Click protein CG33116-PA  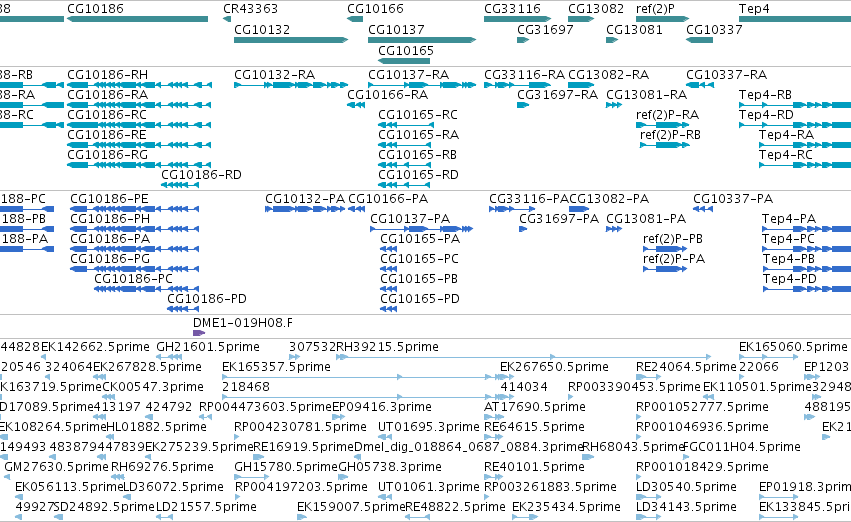(x=512, y=209)
